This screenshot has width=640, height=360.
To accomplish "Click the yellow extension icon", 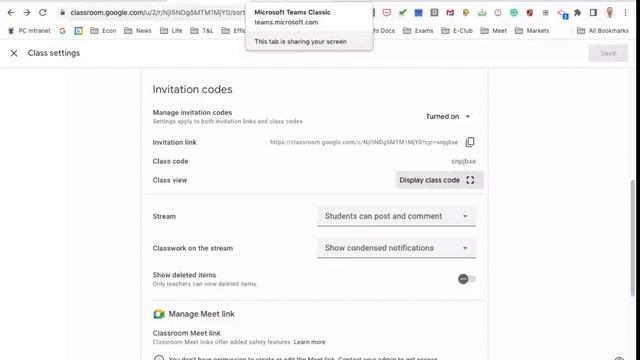I will point(466,13).
